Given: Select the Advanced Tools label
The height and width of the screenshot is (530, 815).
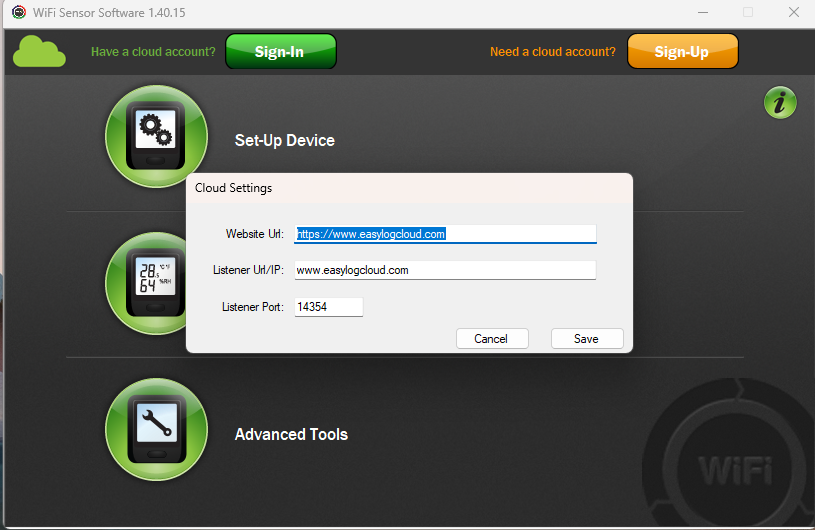Looking at the screenshot, I should click(291, 434).
